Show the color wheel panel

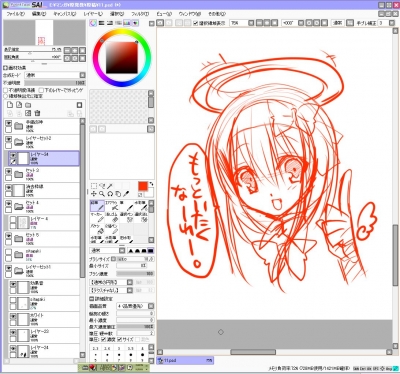coord(93,23)
